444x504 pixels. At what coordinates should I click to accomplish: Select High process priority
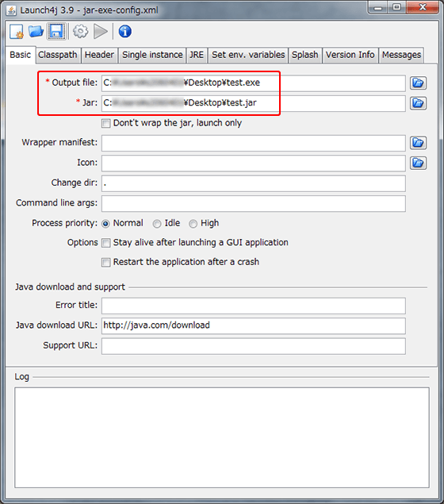193,224
